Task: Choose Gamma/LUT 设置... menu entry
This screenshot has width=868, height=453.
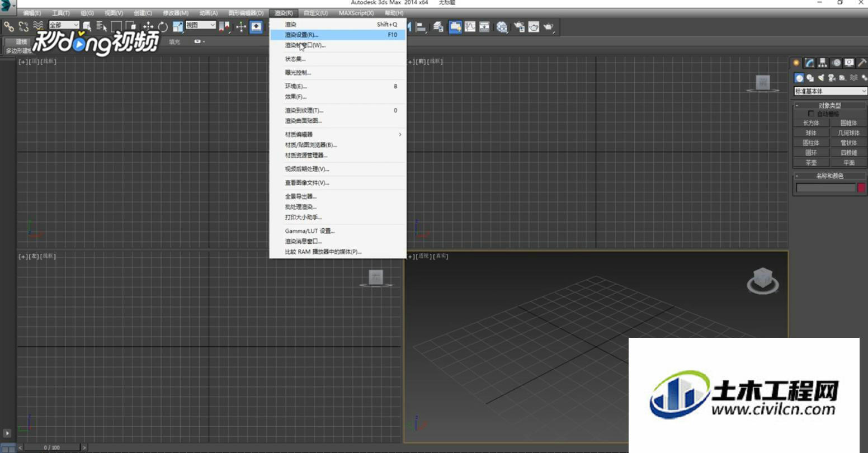Action: point(338,231)
